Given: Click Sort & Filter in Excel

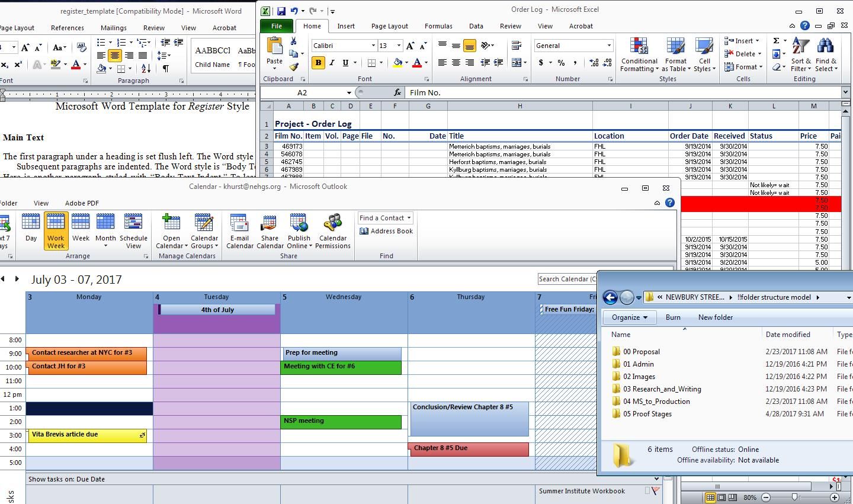Looking at the screenshot, I should [x=801, y=55].
